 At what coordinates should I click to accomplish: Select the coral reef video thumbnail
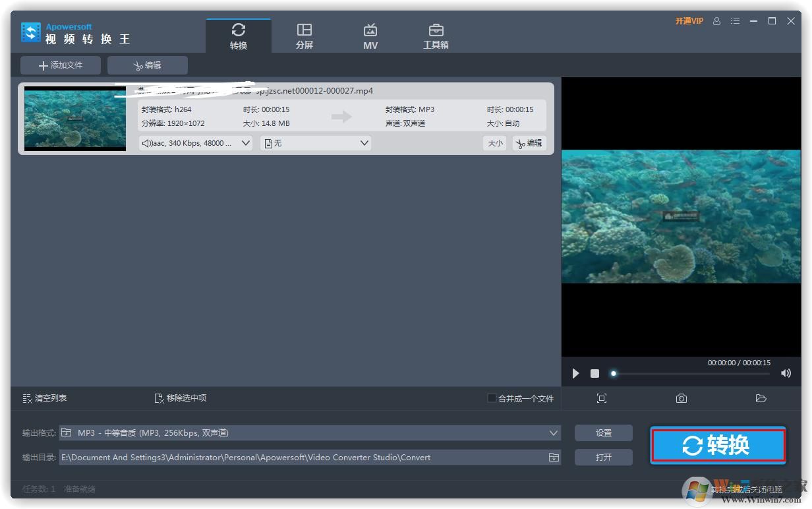pyautogui.click(x=74, y=119)
